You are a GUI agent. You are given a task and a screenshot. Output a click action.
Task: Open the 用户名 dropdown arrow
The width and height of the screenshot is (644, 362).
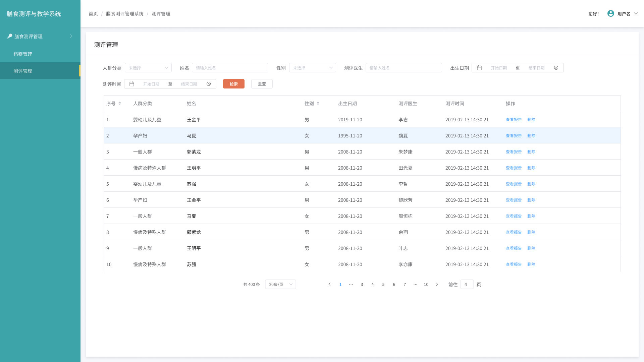click(x=636, y=14)
